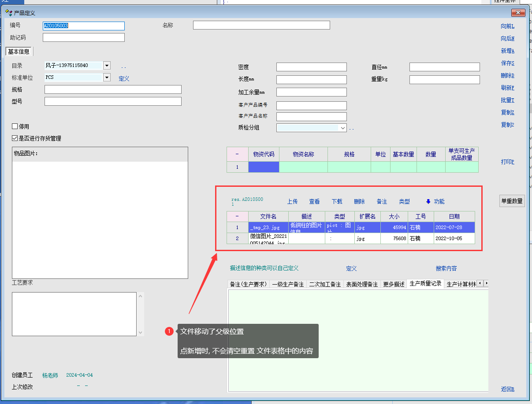Click 保存S to save the product
The height and width of the screenshot is (404, 532).
(507, 63)
